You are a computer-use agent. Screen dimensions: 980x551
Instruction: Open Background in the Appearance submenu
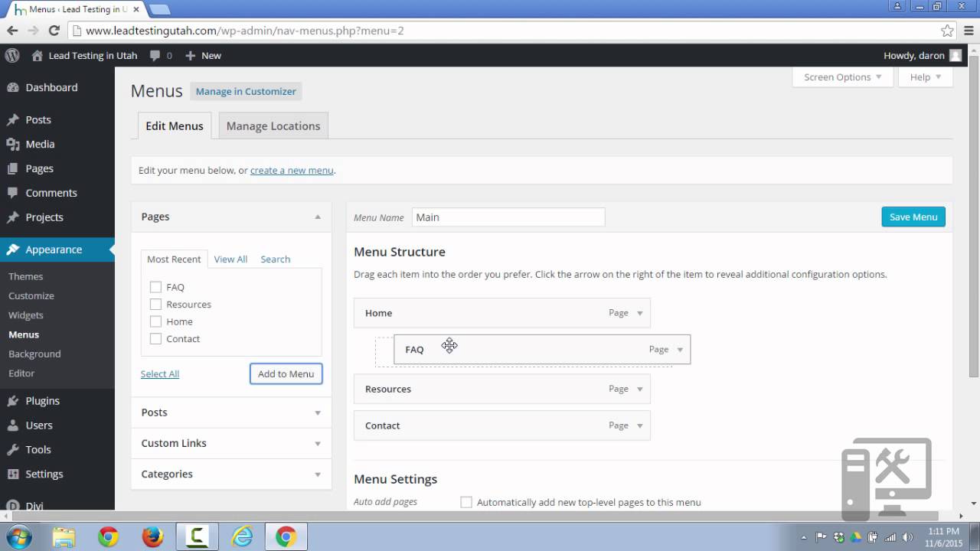tap(34, 354)
